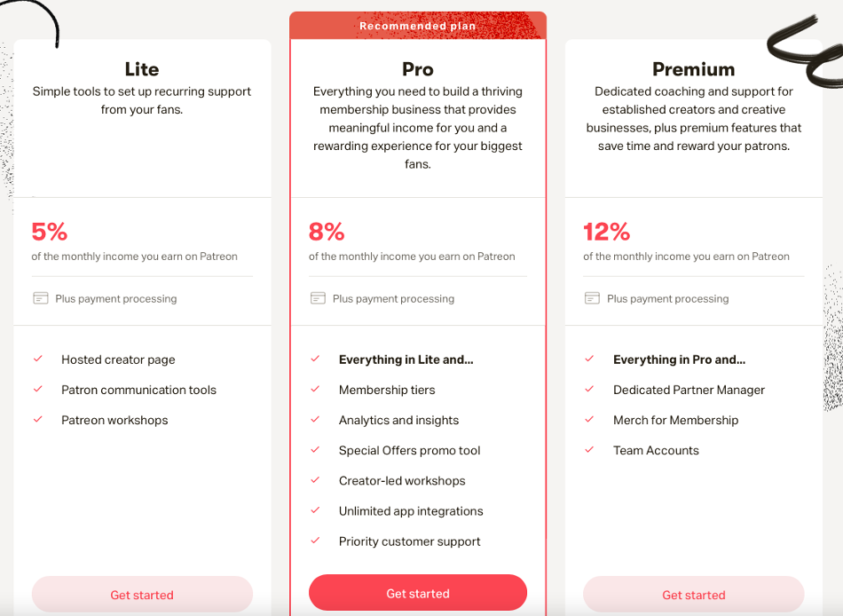Click the Premium plan heading
This screenshot has height=616, width=843.
(x=694, y=69)
